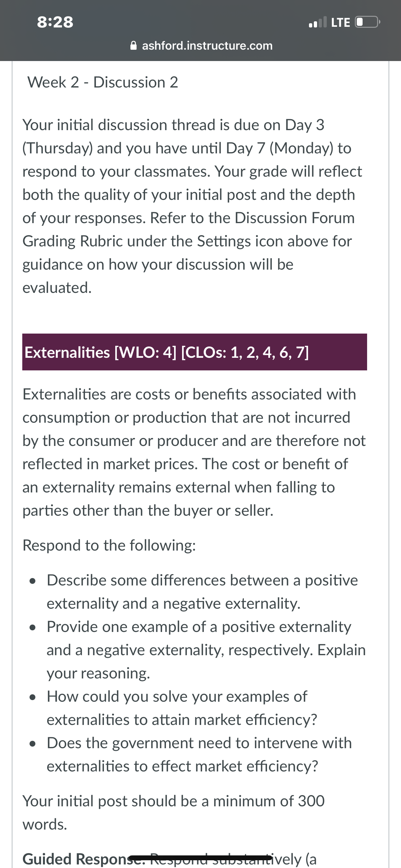401x868 pixels.
Task: Tap the 8:28 clock in status bar
Action: coord(55,22)
